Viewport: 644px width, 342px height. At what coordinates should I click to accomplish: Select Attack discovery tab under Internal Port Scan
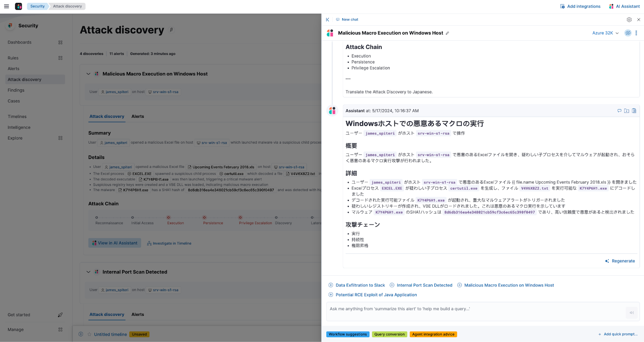[107, 315]
